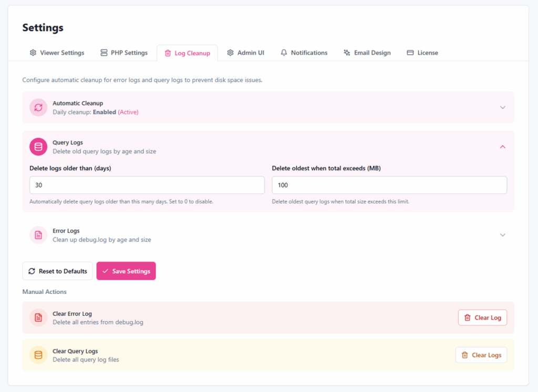Click the gear icon on Viewer Settings tab
The height and width of the screenshot is (392, 538).
pos(33,53)
